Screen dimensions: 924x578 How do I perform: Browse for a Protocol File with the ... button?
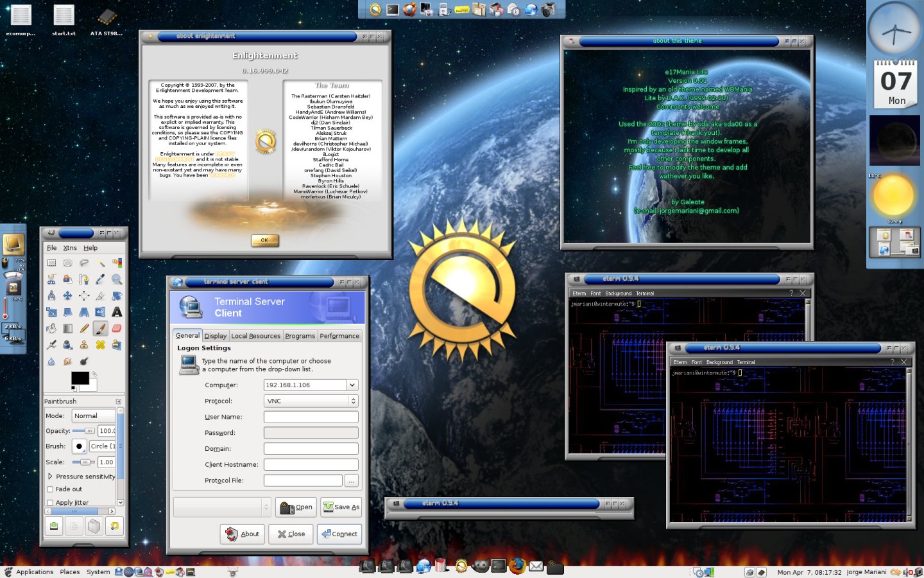click(x=351, y=480)
